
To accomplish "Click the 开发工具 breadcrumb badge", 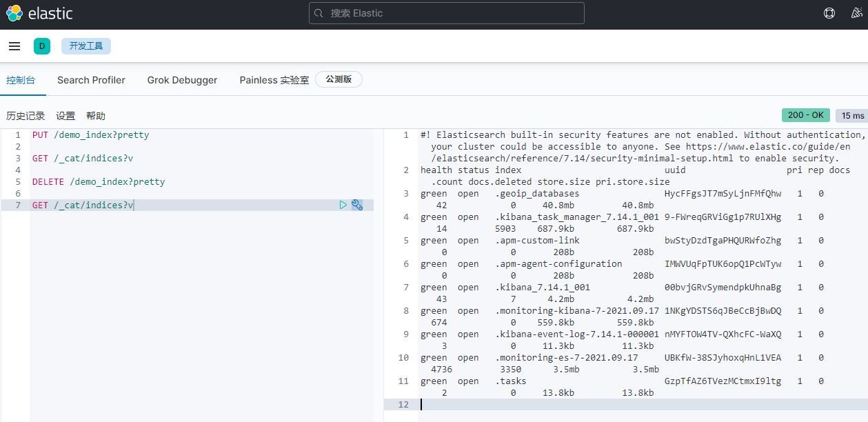I will click(x=86, y=46).
